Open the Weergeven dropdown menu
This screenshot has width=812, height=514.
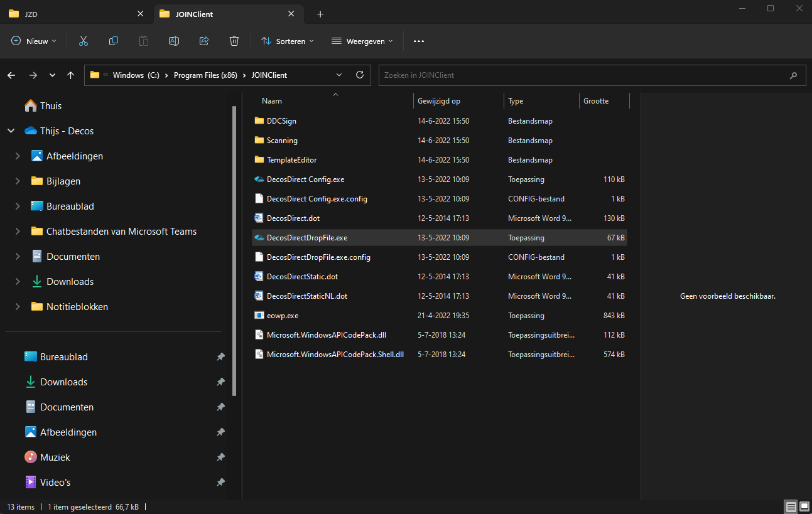(362, 41)
